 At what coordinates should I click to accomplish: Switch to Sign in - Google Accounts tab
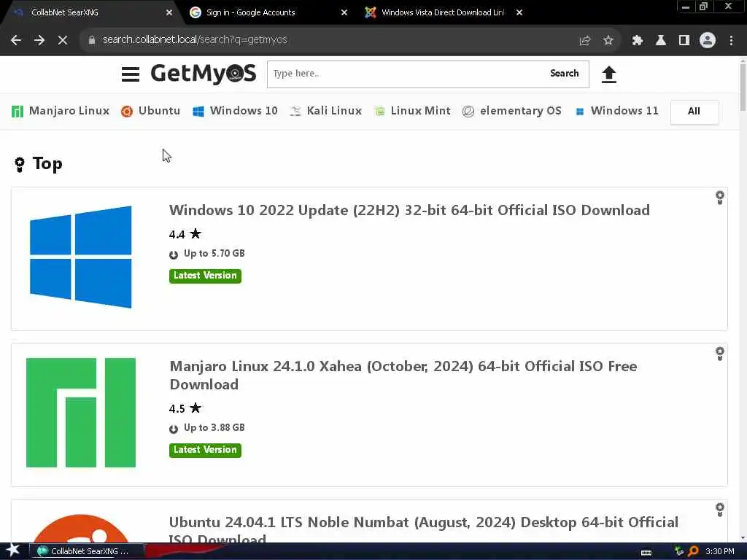pyautogui.click(x=266, y=12)
